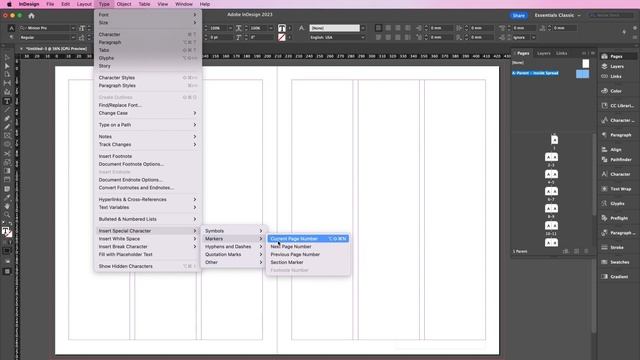Choose Current Page Number marker

pyautogui.click(x=308, y=239)
